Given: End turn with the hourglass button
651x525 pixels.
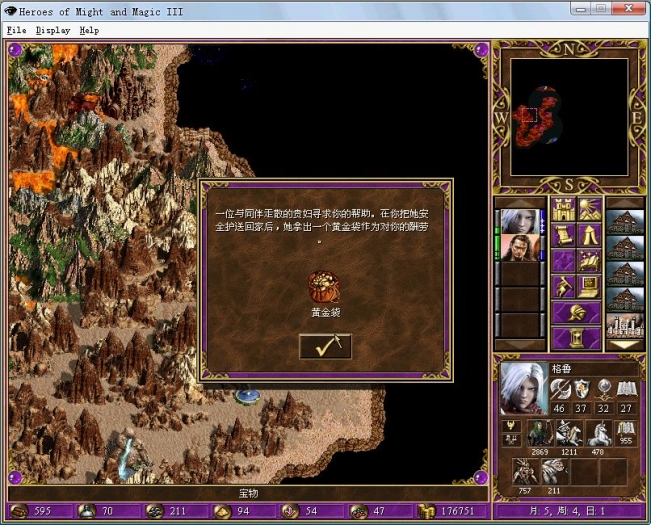Looking at the screenshot, I should tap(576, 338).
